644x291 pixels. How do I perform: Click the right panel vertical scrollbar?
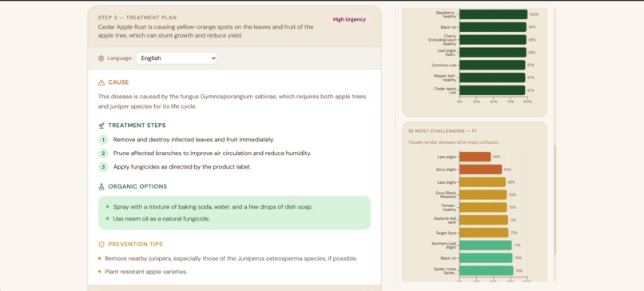(x=555, y=200)
